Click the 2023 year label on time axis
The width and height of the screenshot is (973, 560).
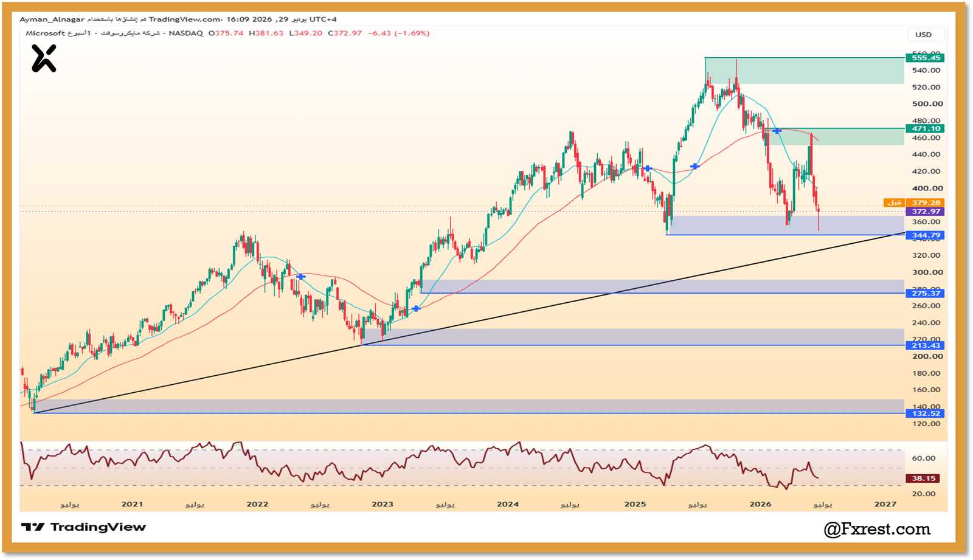pos(383,504)
